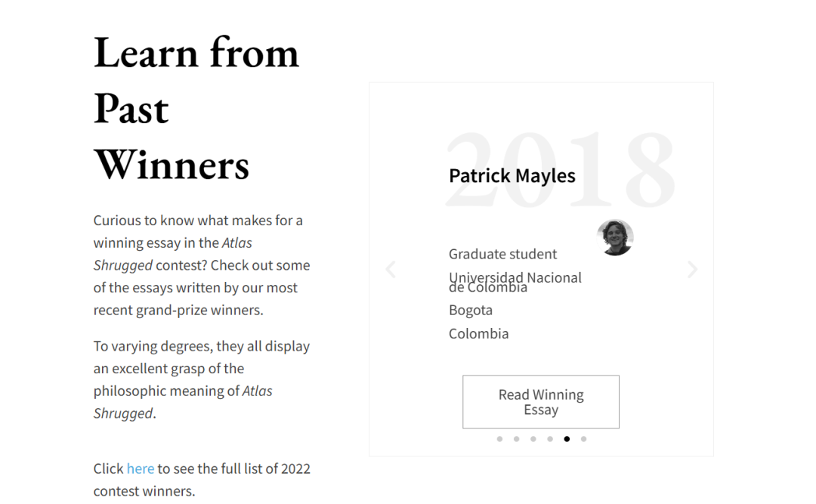The width and height of the screenshot is (816, 504).
Task: Click the previous slide left arrow
Action: coord(391,269)
